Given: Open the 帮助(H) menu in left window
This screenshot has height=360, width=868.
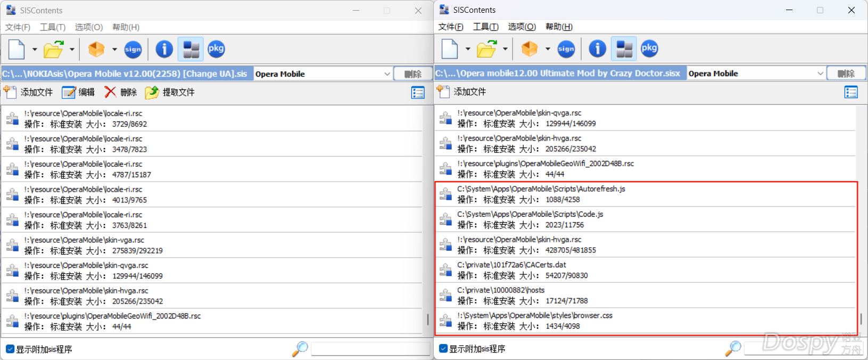Looking at the screenshot, I should pos(126,27).
